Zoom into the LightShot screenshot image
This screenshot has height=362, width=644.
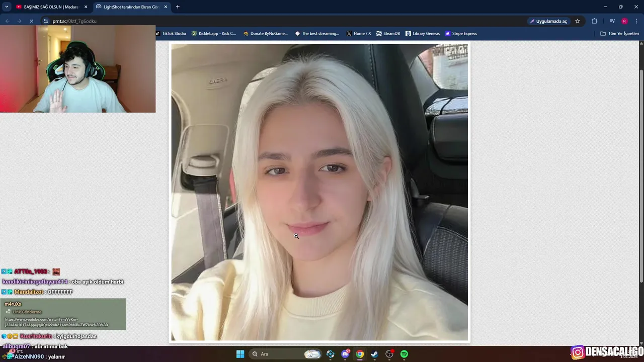(319, 192)
